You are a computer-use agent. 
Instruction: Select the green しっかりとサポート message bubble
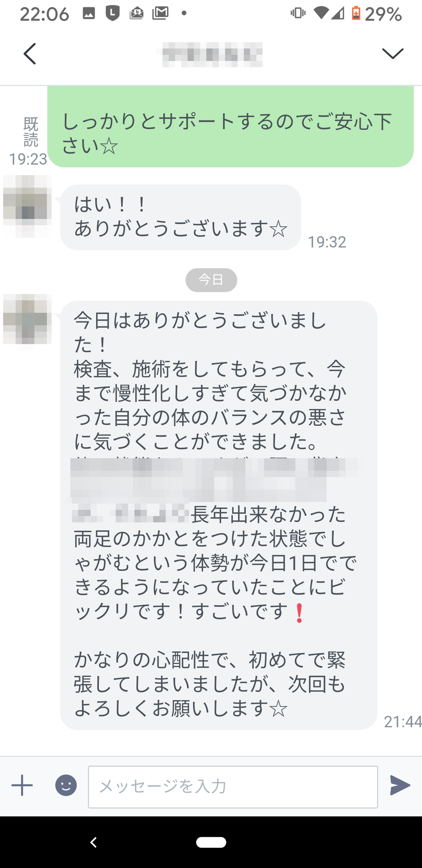click(231, 127)
